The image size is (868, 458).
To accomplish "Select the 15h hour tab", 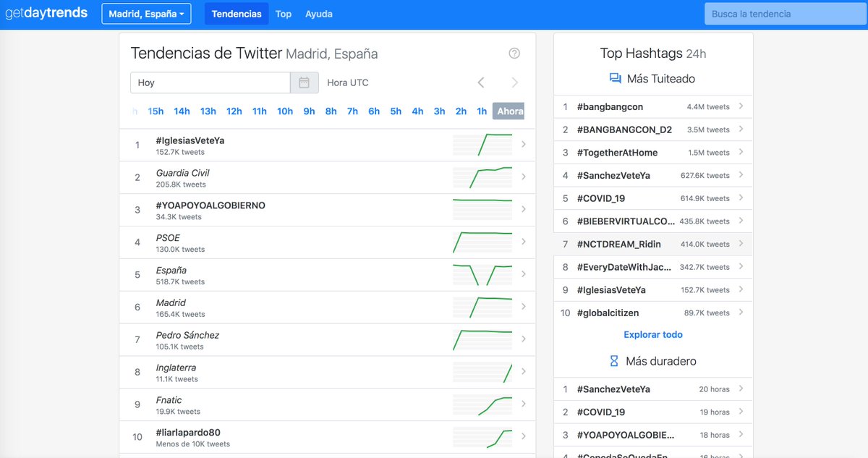I will click(x=156, y=111).
